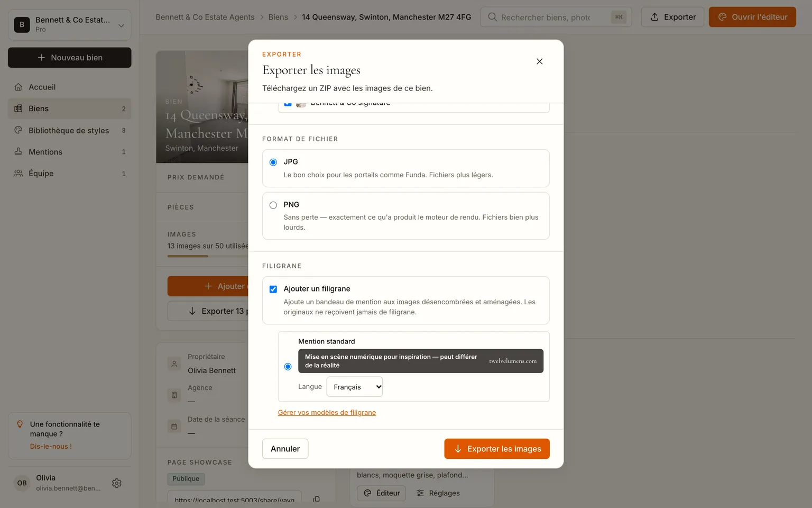Click the orange Ajouter button behind dialog
Viewport: 812px width, 508px height.
[208, 286]
